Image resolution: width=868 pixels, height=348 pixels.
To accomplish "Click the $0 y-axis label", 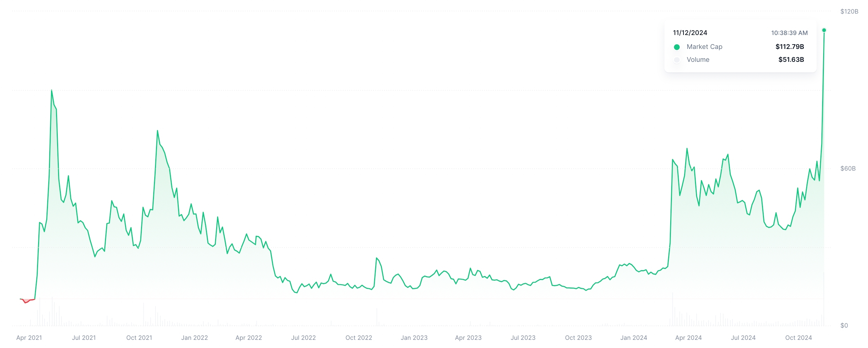I will pyautogui.click(x=844, y=326).
